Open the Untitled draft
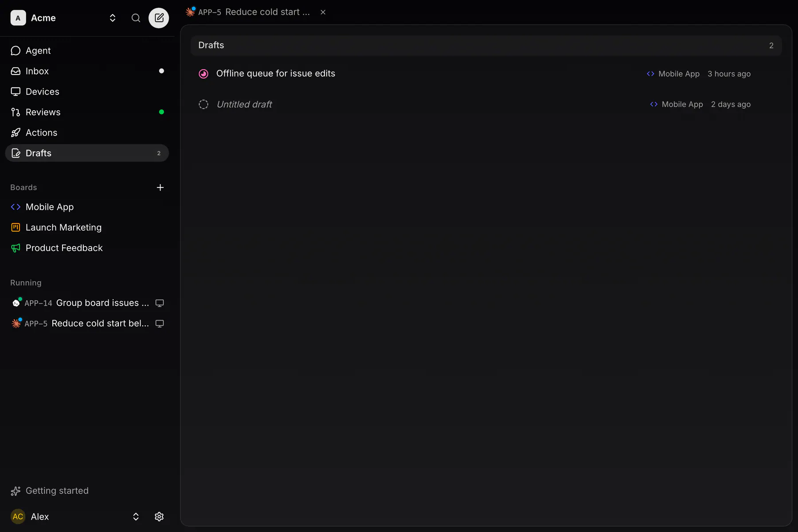This screenshot has height=532, width=798. click(x=486, y=104)
